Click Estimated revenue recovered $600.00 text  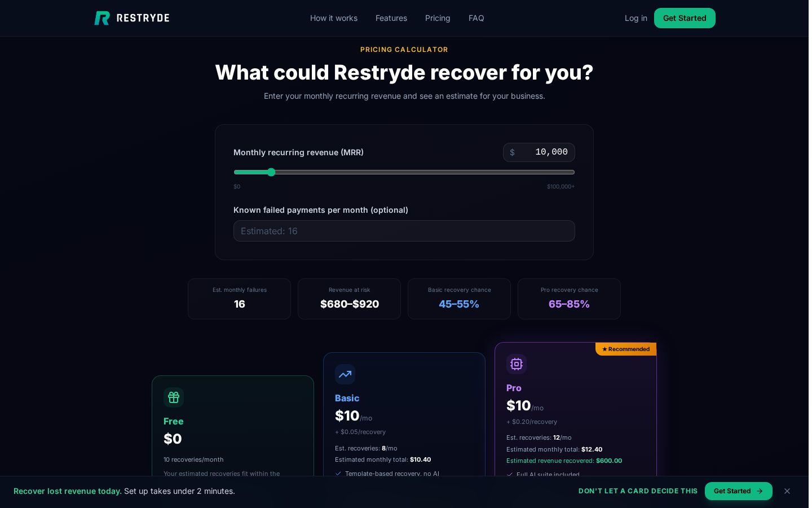click(564, 461)
